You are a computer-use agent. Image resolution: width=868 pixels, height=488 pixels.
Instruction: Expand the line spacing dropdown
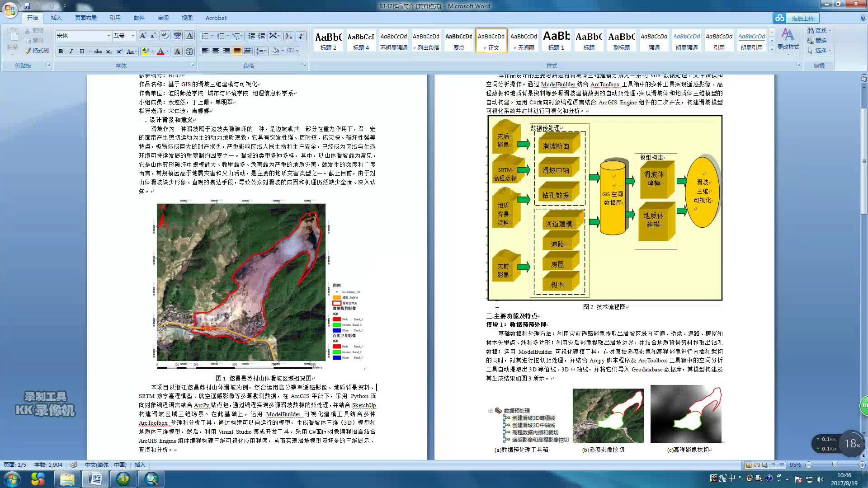[266, 51]
